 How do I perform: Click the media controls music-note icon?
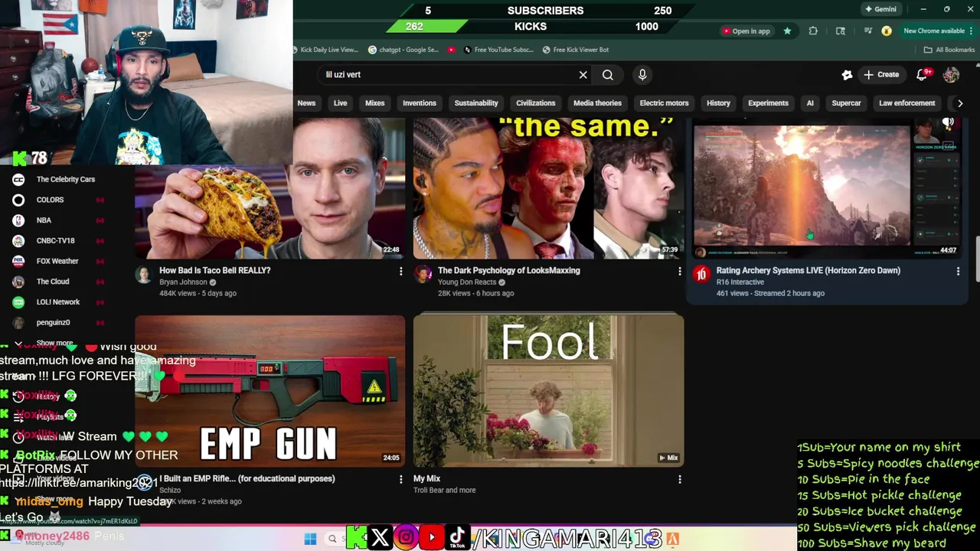pyautogui.click(x=868, y=31)
